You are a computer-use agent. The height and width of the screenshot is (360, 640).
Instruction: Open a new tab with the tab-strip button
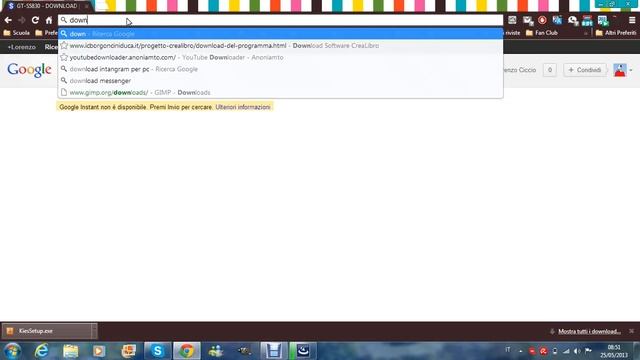tap(102, 6)
